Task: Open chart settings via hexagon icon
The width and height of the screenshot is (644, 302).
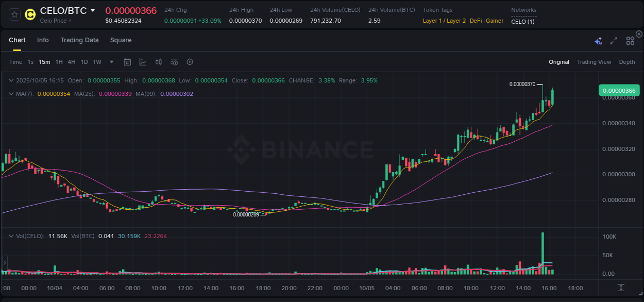Action: [190, 61]
